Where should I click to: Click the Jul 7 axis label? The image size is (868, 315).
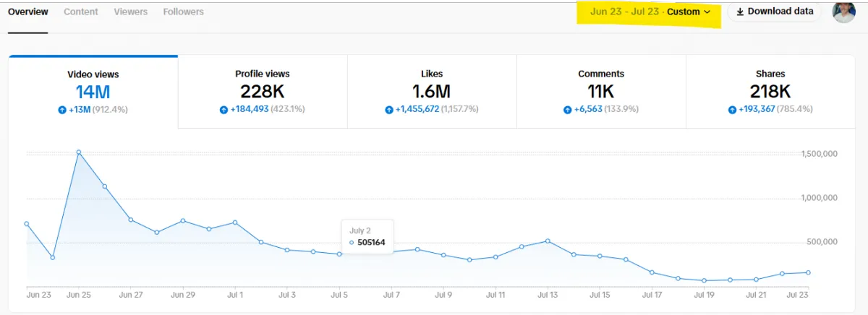coord(391,295)
